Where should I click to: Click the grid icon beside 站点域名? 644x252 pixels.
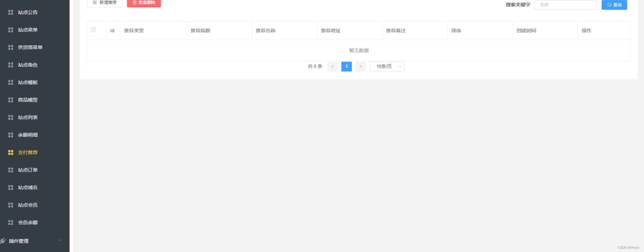click(x=11, y=188)
